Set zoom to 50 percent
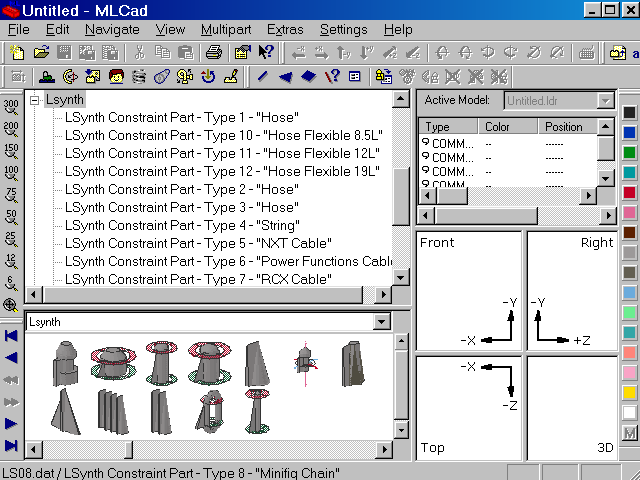The height and width of the screenshot is (480, 640). (x=11, y=218)
